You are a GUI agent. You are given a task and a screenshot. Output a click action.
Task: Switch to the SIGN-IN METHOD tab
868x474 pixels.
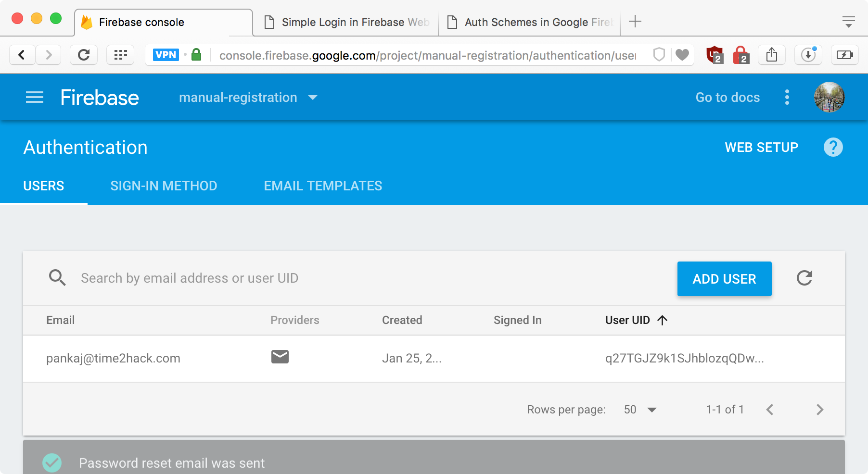(x=164, y=186)
